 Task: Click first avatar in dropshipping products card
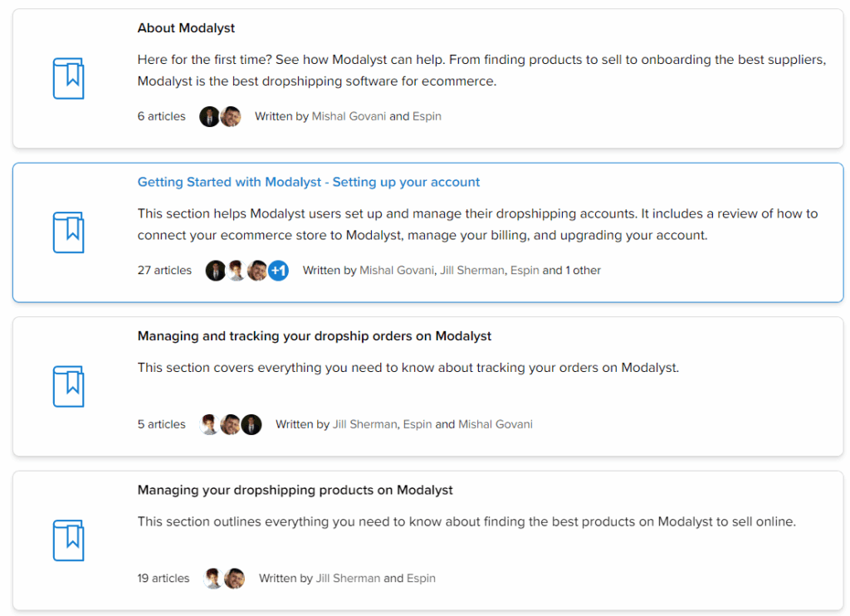tap(213, 578)
